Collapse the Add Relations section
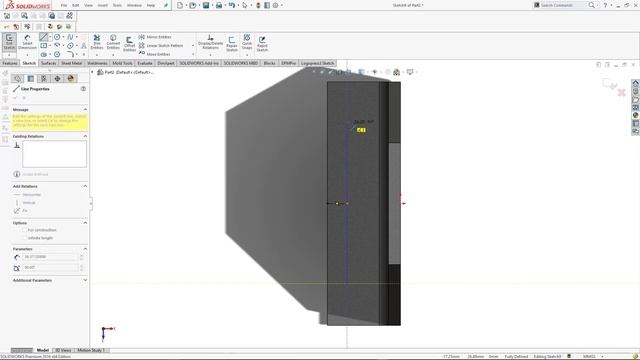Viewport: 640px width, 360px height. (85, 186)
